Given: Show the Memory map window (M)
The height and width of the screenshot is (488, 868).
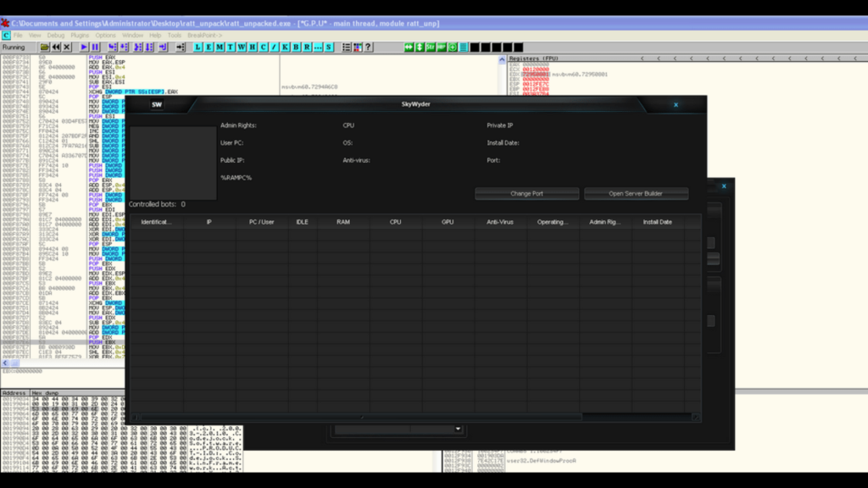Looking at the screenshot, I should click(x=220, y=47).
